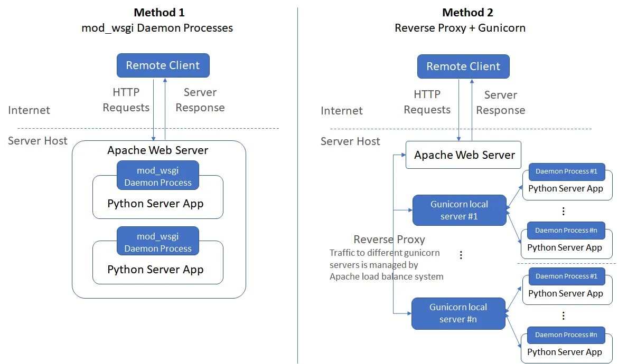
Task: Select the "Reverse Proxy + Gunicorn" subtitle
Action: pyautogui.click(x=460, y=28)
